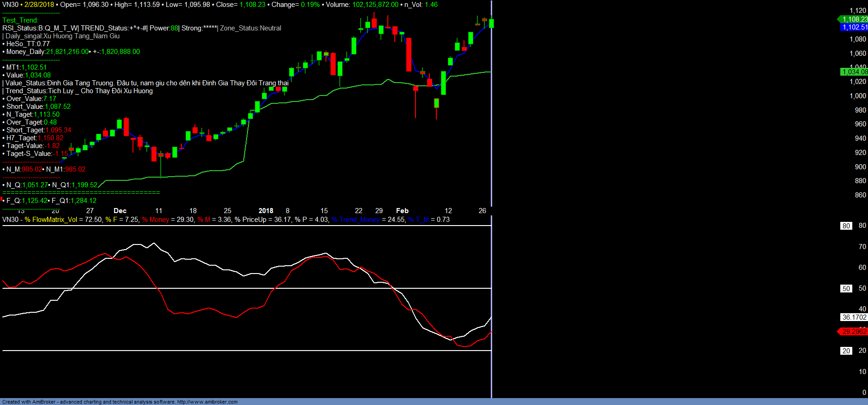Select the boxed 50 level label
This screenshot has height=405, width=868.
point(846,289)
